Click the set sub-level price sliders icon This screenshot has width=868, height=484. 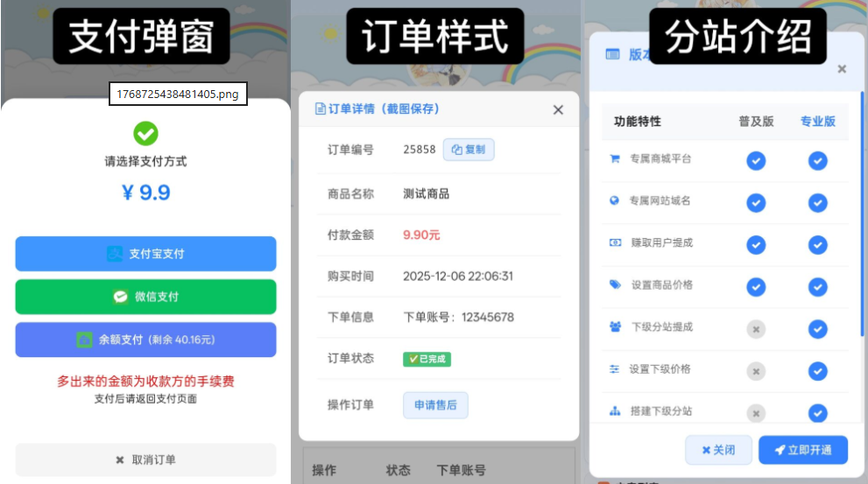(615, 368)
